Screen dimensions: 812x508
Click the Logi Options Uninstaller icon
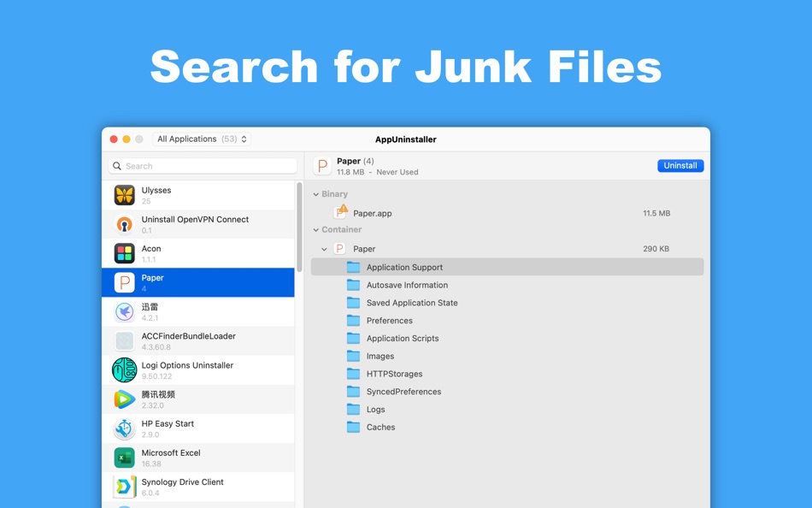click(x=124, y=370)
